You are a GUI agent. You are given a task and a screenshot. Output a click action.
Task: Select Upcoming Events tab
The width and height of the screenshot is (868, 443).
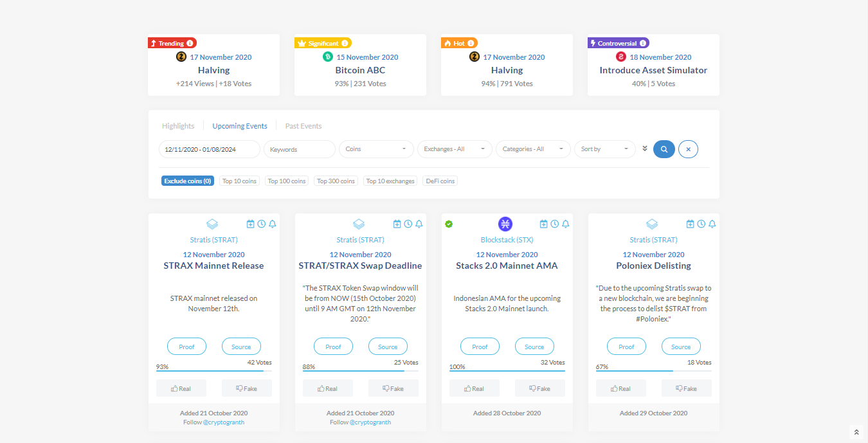point(240,126)
